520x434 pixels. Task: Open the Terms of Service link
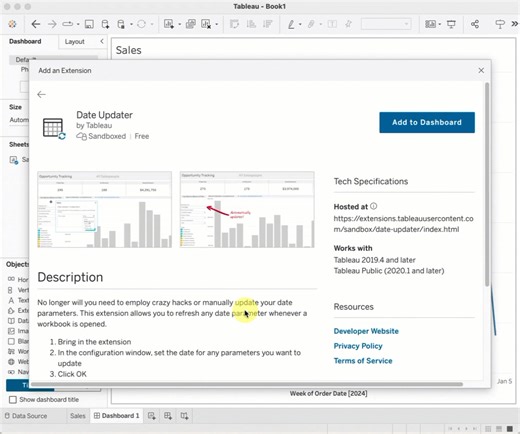point(363,361)
